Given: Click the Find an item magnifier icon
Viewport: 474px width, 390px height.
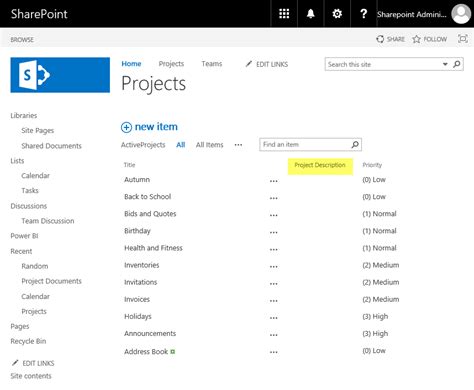Looking at the screenshot, I should coord(355,144).
